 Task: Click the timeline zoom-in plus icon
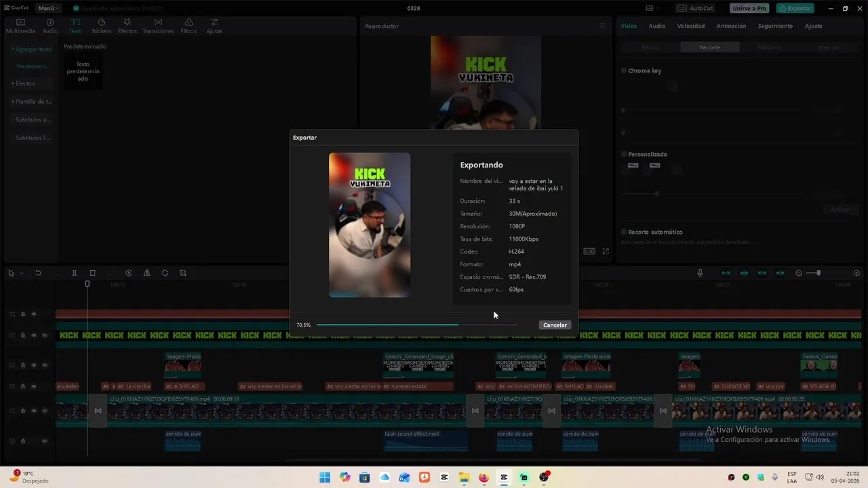coord(856,273)
